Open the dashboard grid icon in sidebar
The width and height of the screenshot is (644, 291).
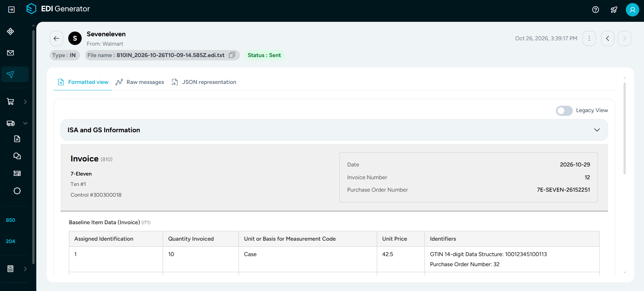10,31
